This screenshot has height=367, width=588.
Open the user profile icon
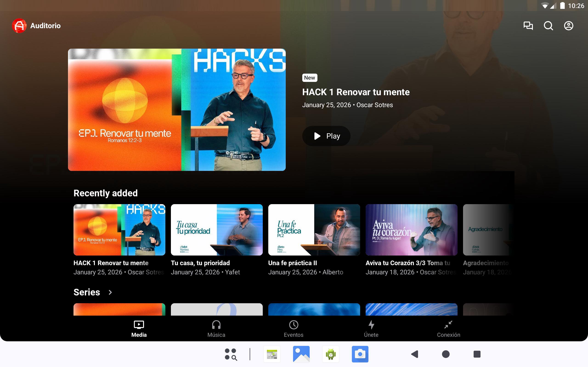(568, 26)
